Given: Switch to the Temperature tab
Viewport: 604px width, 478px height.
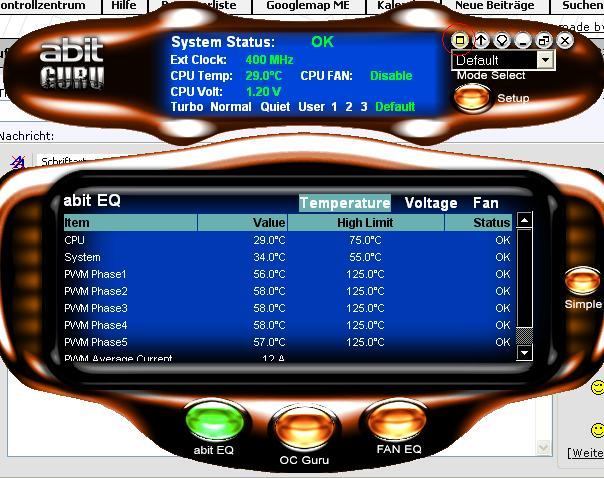Looking at the screenshot, I should (x=345, y=203).
